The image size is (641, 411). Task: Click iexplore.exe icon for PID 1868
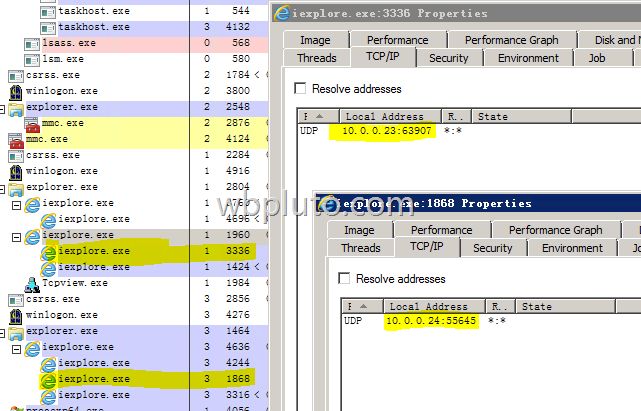coord(48,380)
